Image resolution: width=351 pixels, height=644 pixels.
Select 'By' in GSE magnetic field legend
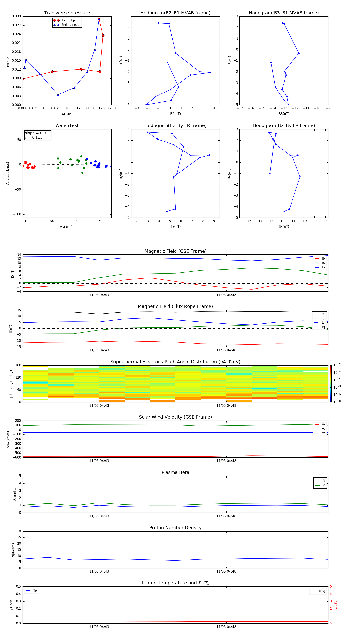(320, 263)
